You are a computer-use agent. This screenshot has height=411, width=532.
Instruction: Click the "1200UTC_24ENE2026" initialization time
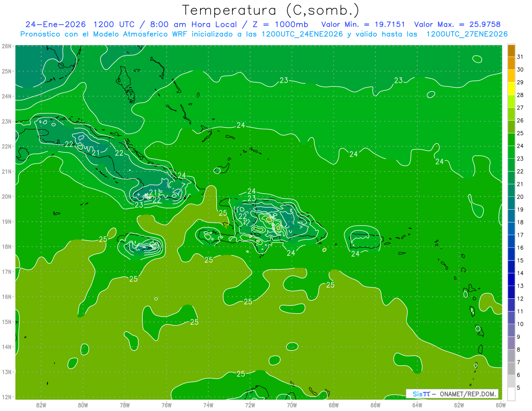pyautogui.click(x=302, y=34)
